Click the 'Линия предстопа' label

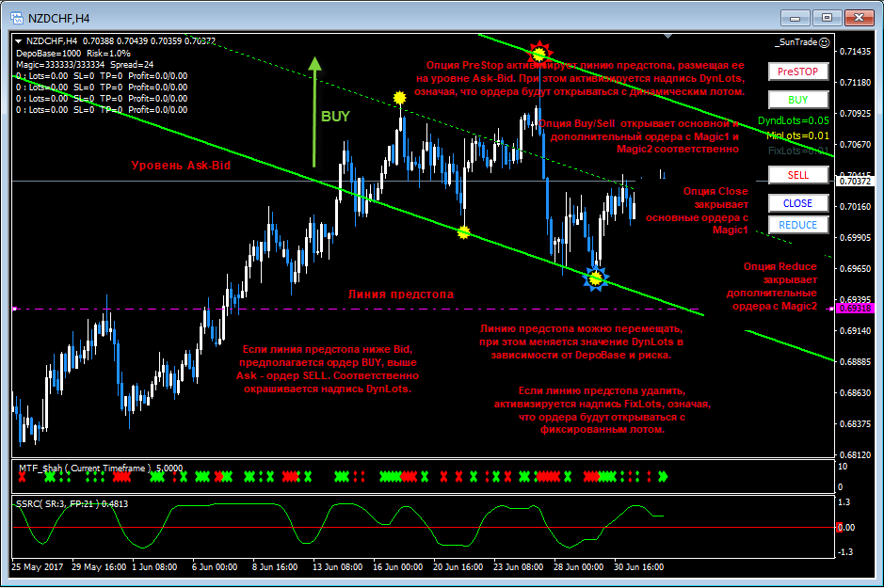click(x=401, y=294)
